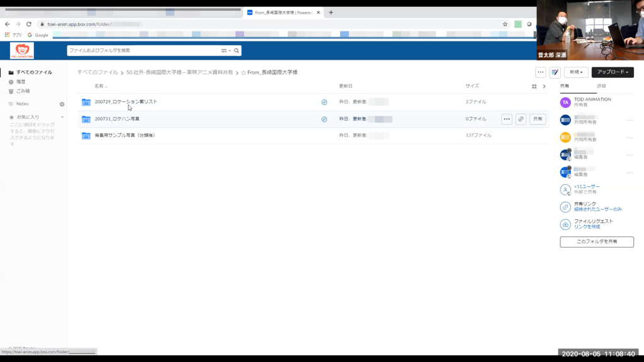Toggle the search filter options icon
Screen dimensions: 644x362
point(224,50)
